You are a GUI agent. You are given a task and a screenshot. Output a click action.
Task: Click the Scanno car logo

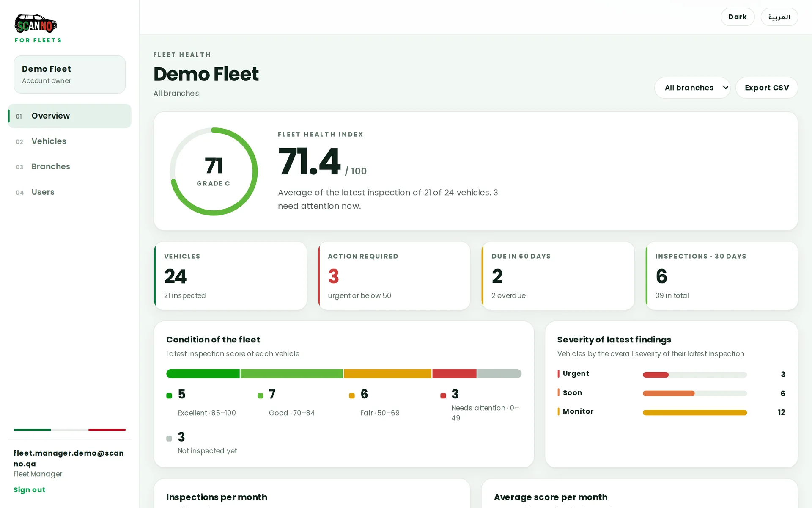36,23
